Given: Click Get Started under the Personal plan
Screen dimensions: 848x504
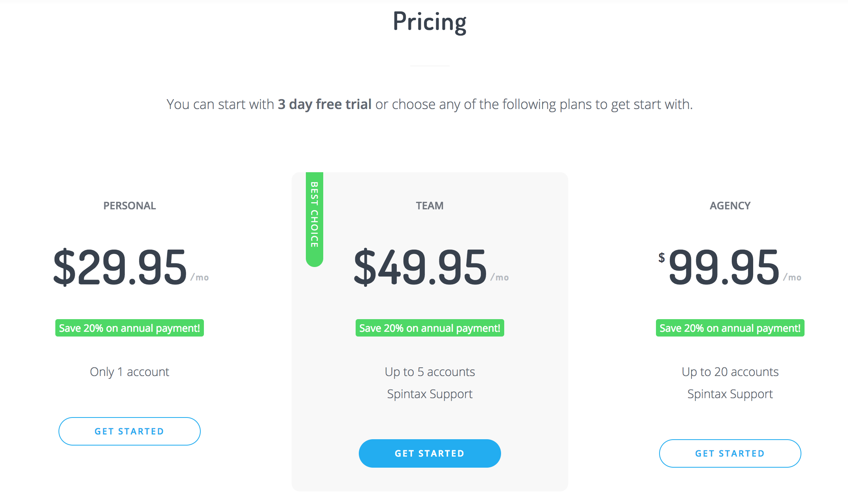Looking at the screenshot, I should [129, 431].
